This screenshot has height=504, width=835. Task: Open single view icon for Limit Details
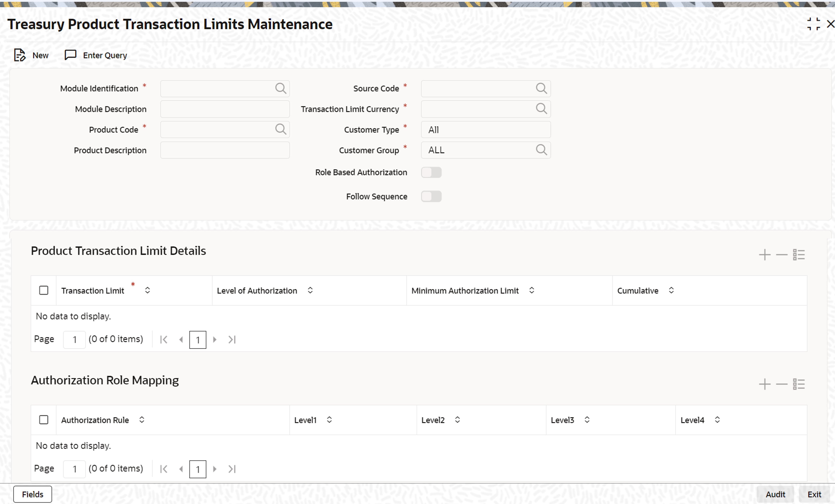click(x=798, y=255)
